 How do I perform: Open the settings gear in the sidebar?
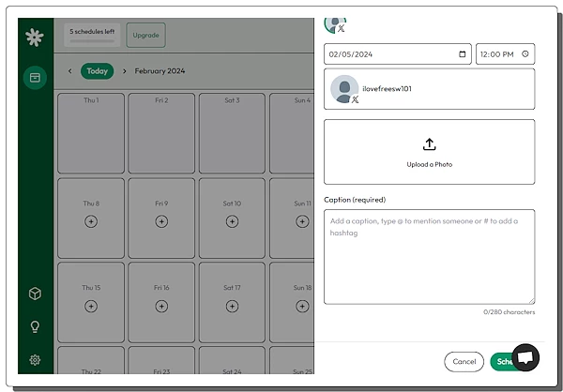pyautogui.click(x=35, y=360)
